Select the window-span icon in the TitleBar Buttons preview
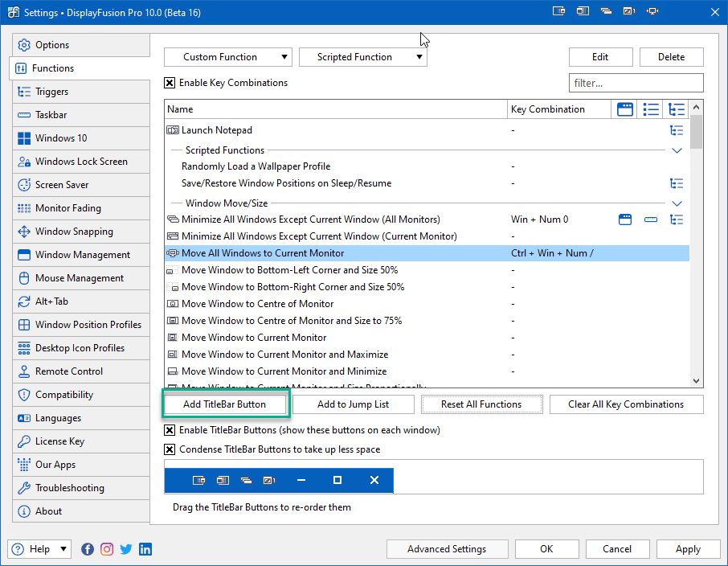Viewport: 728px width, 566px height. (223, 480)
